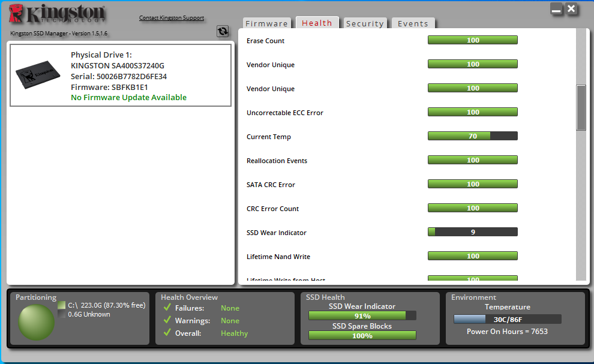Click the green partition pie chart
Viewport: 594px width, 364px height.
pyautogui.click(x=37, y=323)
